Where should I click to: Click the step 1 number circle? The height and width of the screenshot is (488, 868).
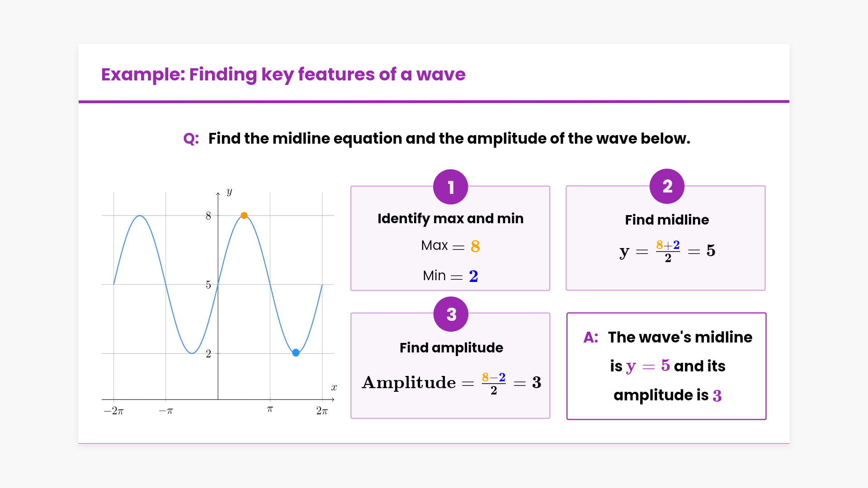[450, 187]
